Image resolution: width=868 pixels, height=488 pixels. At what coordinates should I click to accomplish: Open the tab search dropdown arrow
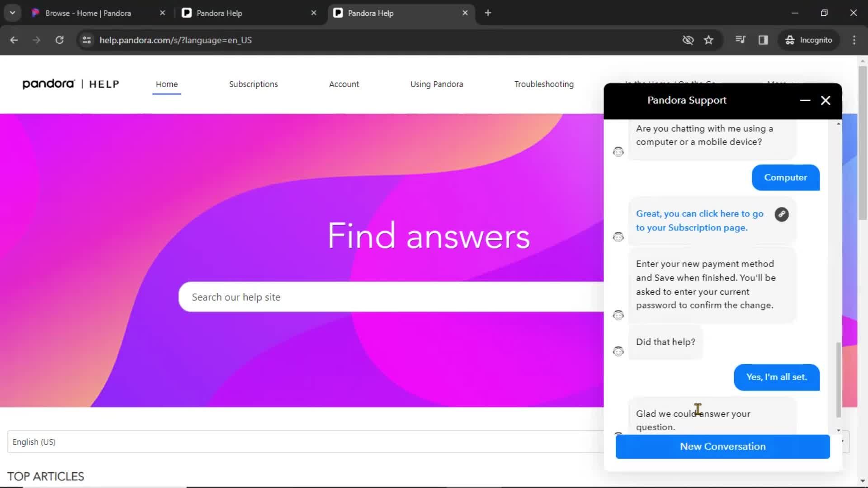(x=13, y=13)
